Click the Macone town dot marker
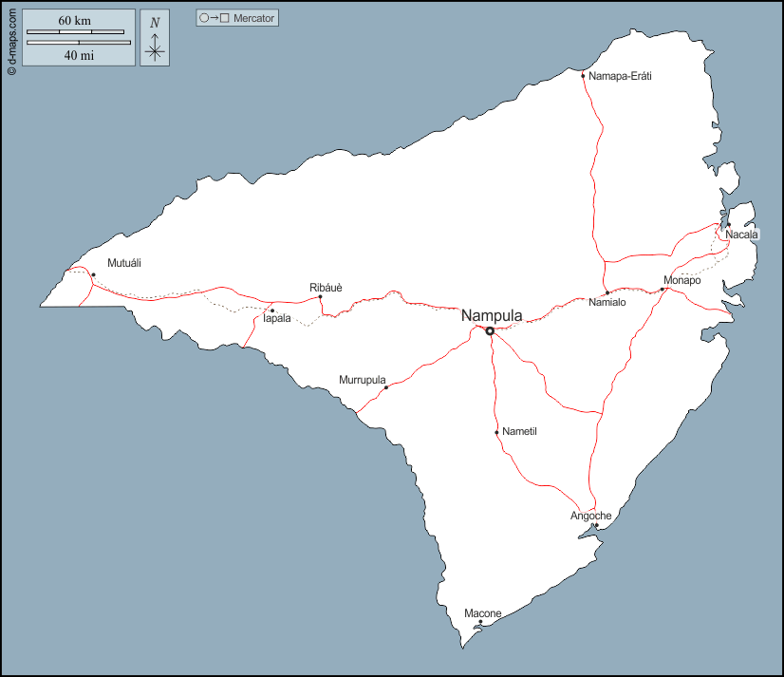Viewport: 784px width, 677px height. tap(480, 623)
